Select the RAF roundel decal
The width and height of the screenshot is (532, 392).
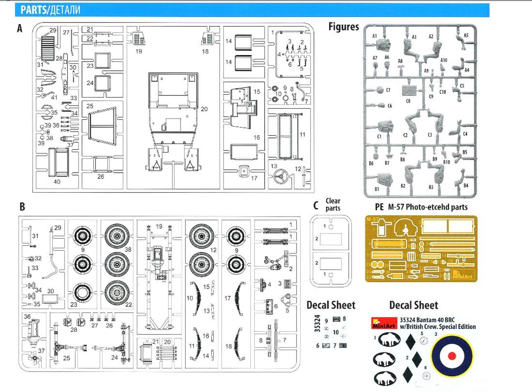(x=452, y=356)
